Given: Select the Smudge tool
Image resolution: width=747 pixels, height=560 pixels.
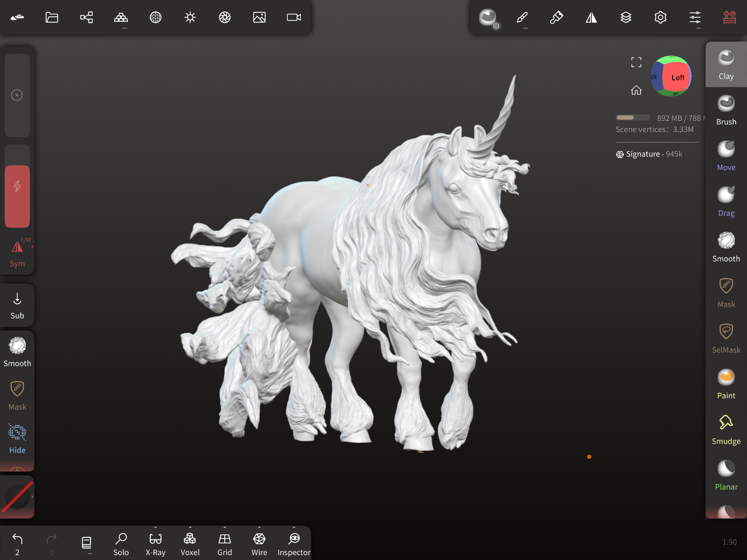Looking at the screenshot, I should click(726, 429).
